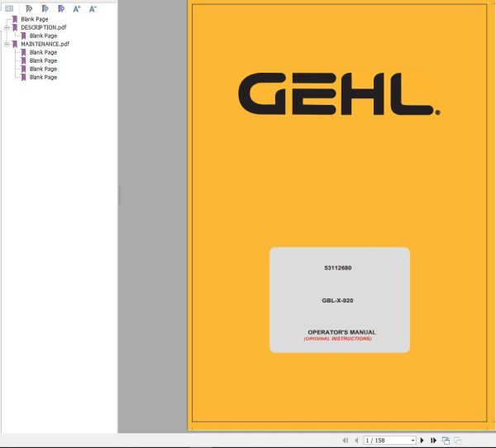The height and width of the screenshot is (448, 496).
Task: Click the bookmark icon of Blank Page under DESCRIPTION.pdf
Action: click(x=23, y=36)
